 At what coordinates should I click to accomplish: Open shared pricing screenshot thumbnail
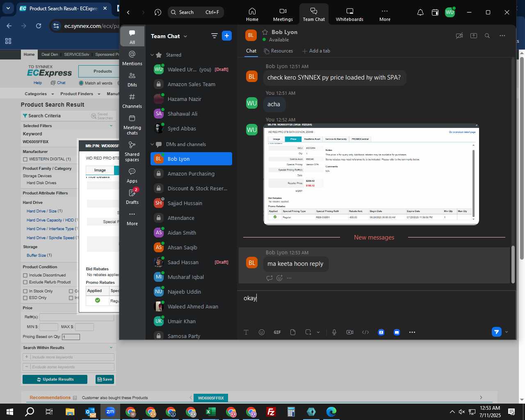371,174
